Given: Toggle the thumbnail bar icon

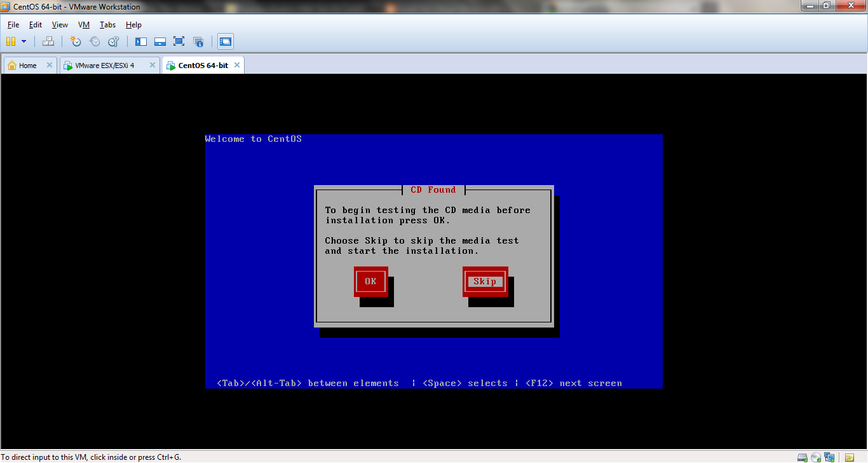Looking at the screenshot, I should pos(160,41).
